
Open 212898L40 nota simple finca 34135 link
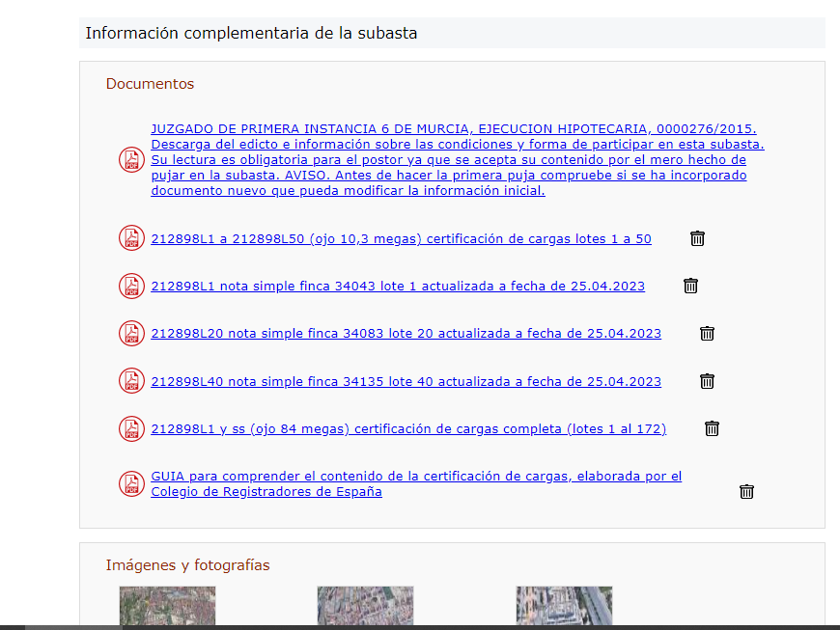[406, 382]
